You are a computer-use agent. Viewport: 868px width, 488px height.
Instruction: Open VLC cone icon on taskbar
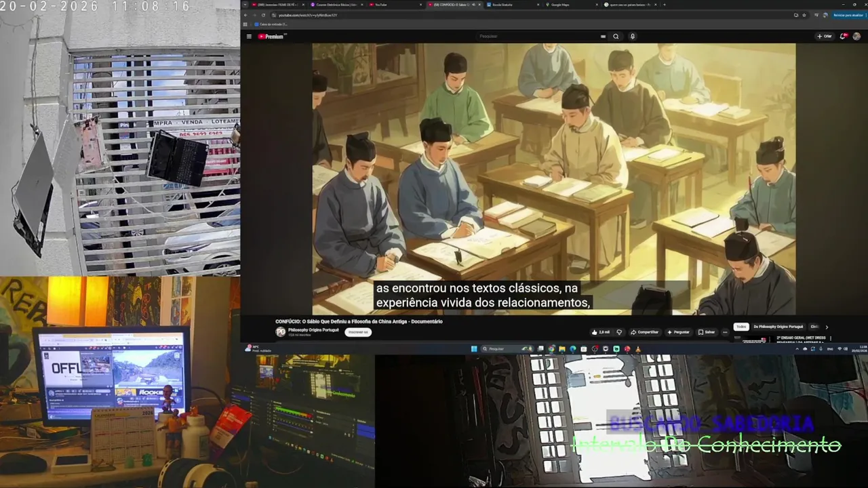pyautogui.click(x=638, y=349)
